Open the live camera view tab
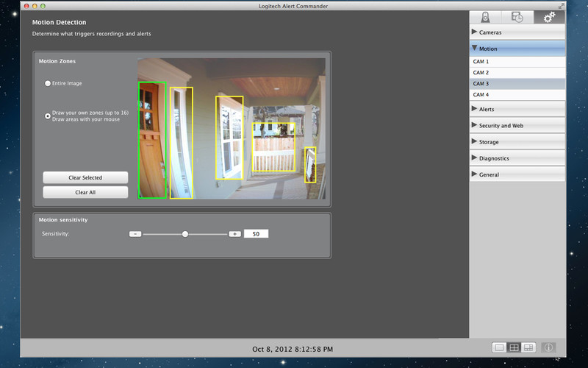 tap(485, 18)
